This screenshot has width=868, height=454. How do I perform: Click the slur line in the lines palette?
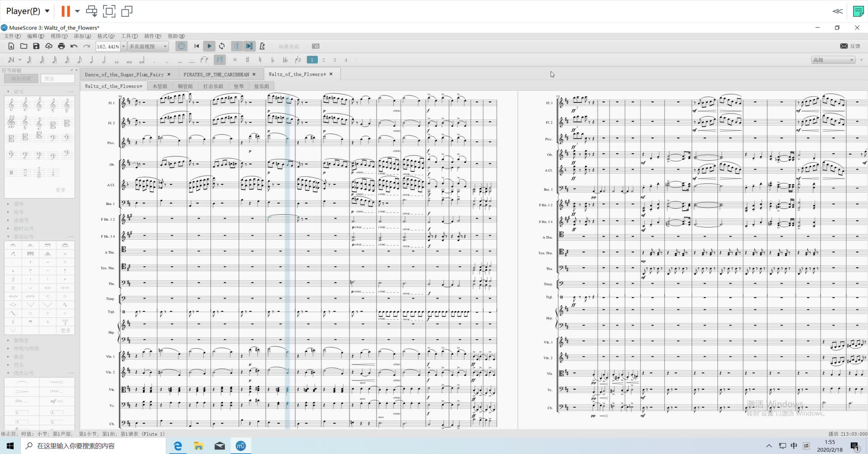(22, 383)
